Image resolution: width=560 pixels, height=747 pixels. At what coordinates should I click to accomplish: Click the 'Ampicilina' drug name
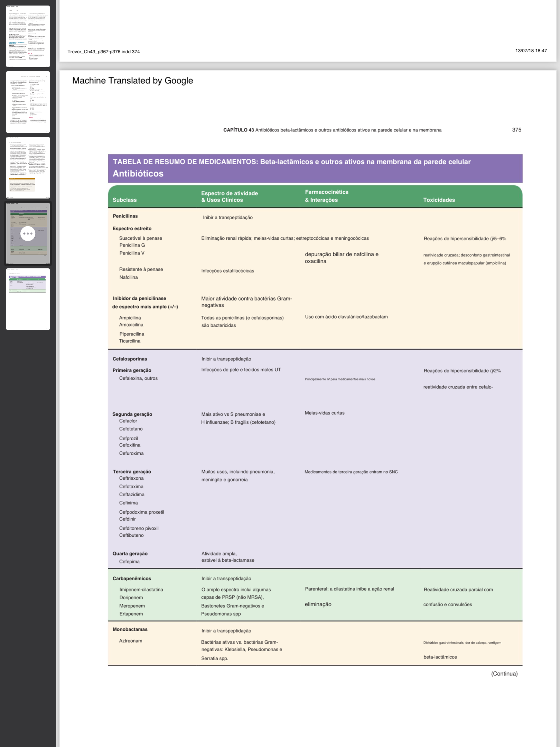click(130, 318)
